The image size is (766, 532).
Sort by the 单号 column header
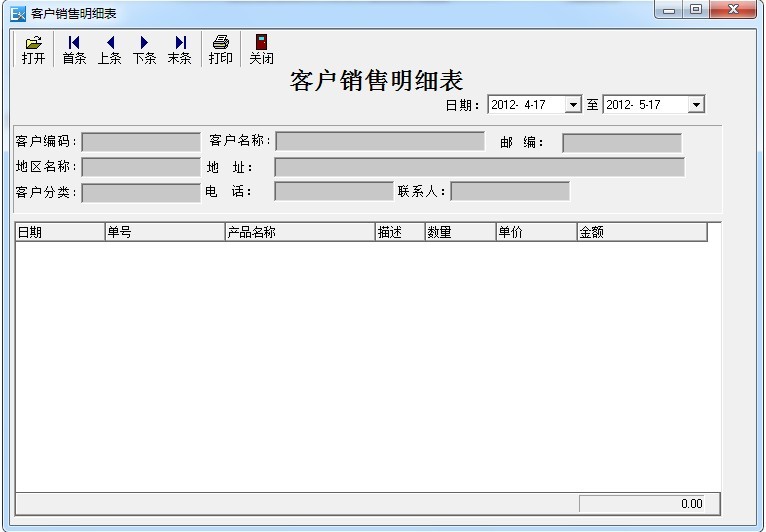pyautogui.click(x=165, y=232)
